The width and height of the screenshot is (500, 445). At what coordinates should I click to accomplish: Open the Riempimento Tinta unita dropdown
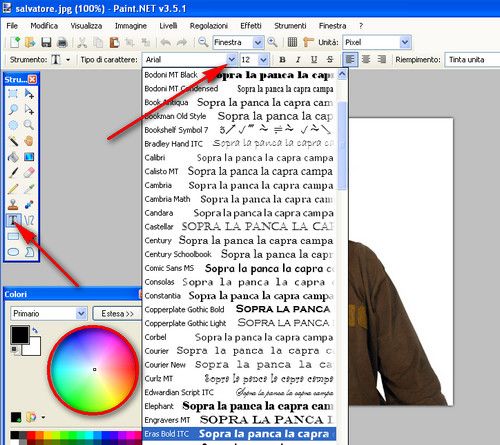click(x=472, y=60)
